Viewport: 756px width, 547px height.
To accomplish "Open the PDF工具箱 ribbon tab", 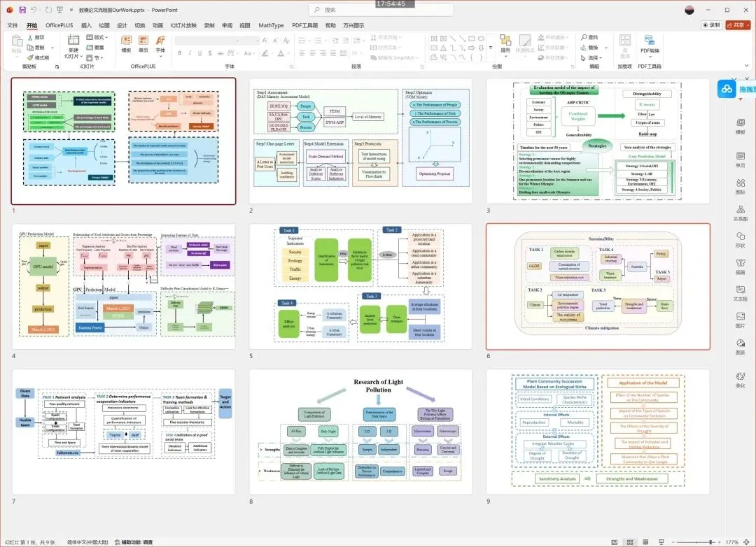I will tap(304, 25).
